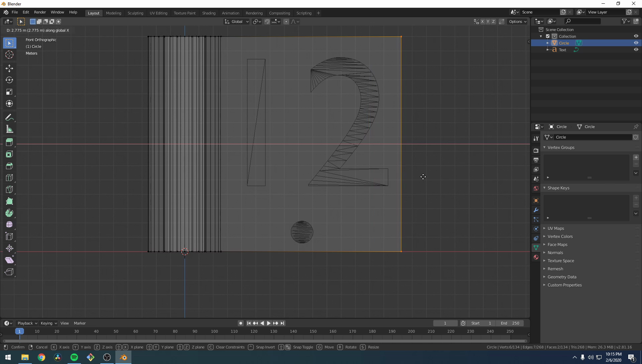This screenshot has height=364, width=642.
Task: Select the Scale tool
Action: point(9,92)
